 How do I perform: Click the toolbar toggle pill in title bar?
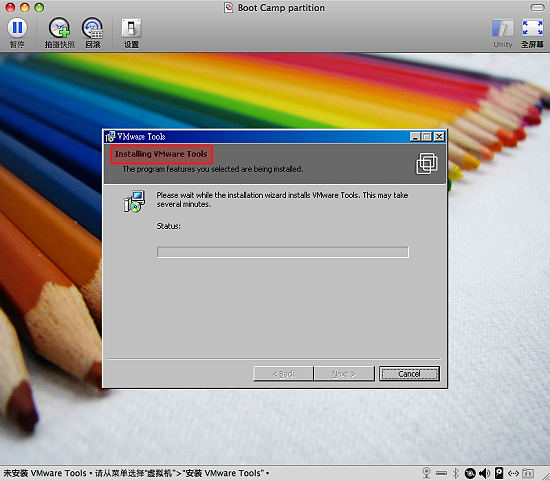537,7
